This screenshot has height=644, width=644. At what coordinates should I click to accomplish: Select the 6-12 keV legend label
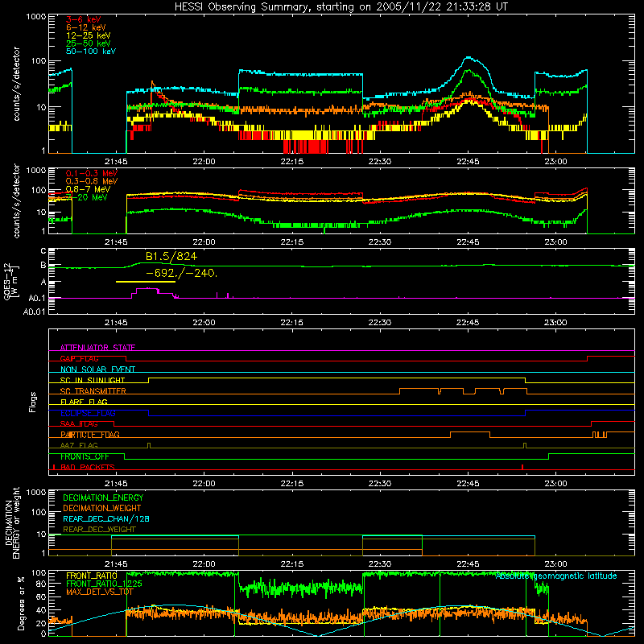tap(86, 27)
